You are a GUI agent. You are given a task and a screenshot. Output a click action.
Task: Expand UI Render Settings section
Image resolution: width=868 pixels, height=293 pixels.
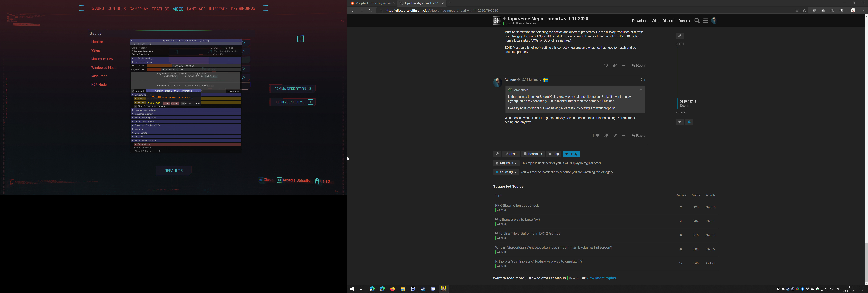186,58
